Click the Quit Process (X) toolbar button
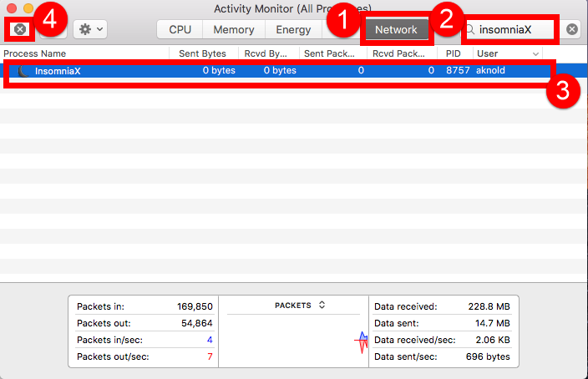 coord(20,29)
